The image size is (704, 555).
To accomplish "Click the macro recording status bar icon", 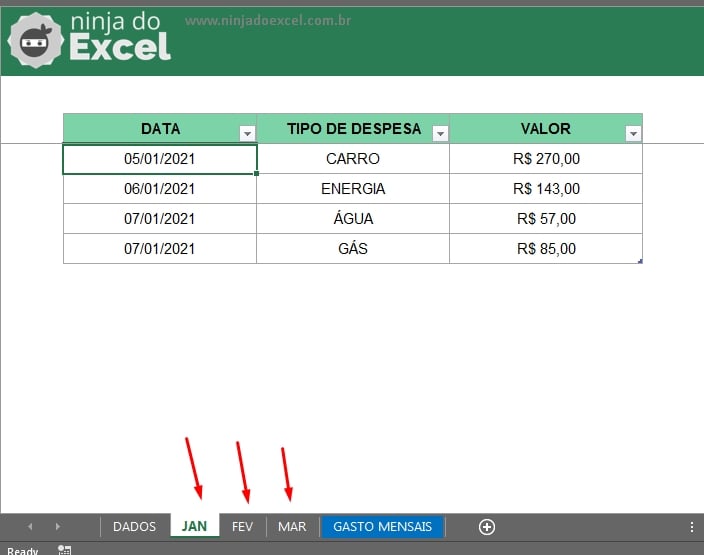I will pos(64,550).
